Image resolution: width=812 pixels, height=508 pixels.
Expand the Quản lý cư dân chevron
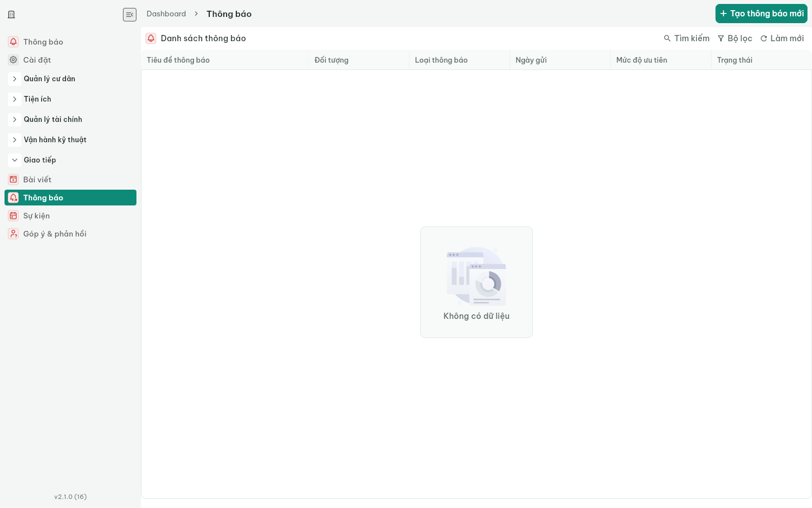pos(15,79)
